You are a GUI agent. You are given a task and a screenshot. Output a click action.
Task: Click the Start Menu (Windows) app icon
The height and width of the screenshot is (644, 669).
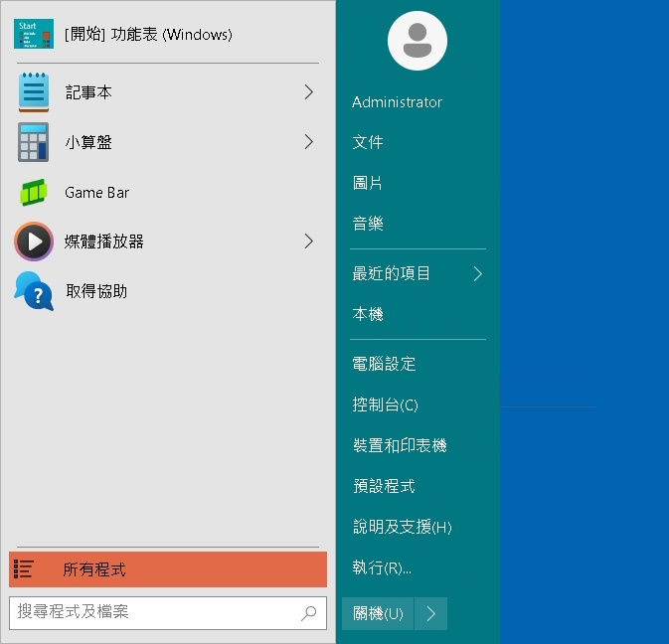pyautogui.click(x=34, y=34)
